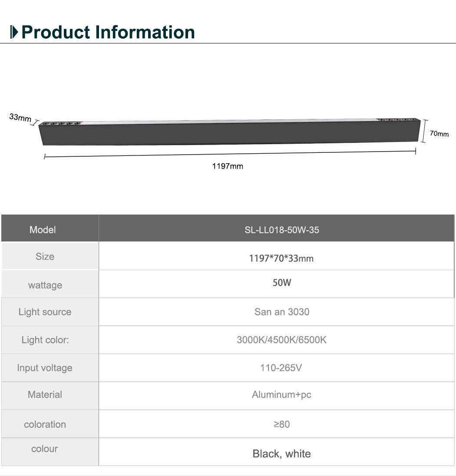
Task: Click the Product Information heading
Action: pyautogui.click(x=108, y=33)
